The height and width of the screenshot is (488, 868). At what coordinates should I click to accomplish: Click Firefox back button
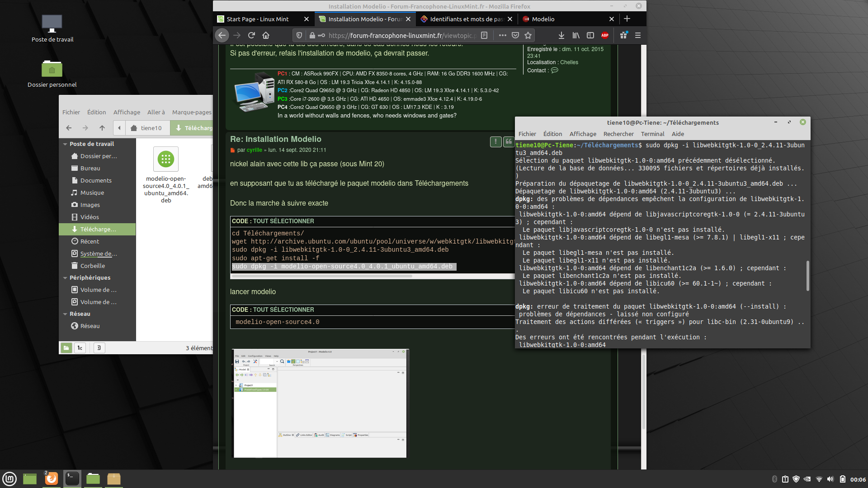pos(222,35)
